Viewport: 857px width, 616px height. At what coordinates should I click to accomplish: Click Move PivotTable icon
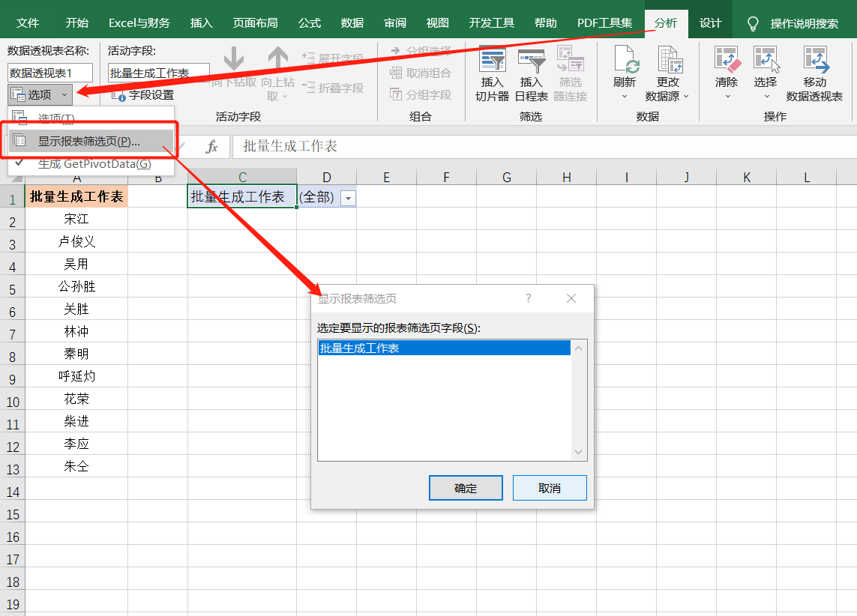click(815, 60)
